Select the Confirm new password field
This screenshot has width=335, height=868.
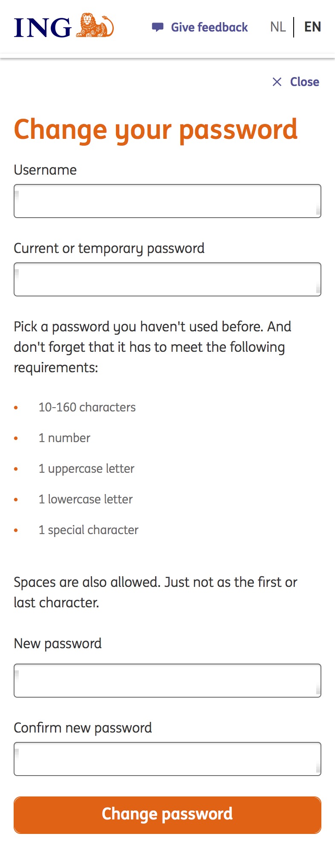[167, 759]
